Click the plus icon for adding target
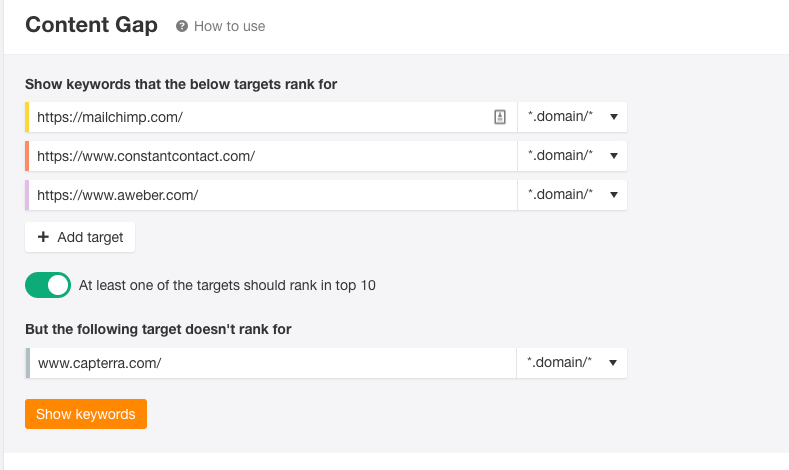Image resolution: width=789 pixels, height=470 pixels. [44, 237]
